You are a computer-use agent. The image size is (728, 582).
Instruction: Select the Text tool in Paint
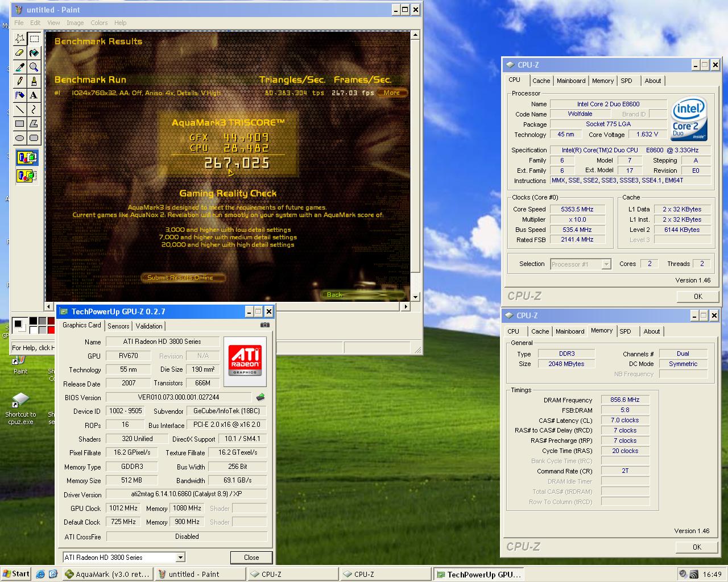coord(34,95)
